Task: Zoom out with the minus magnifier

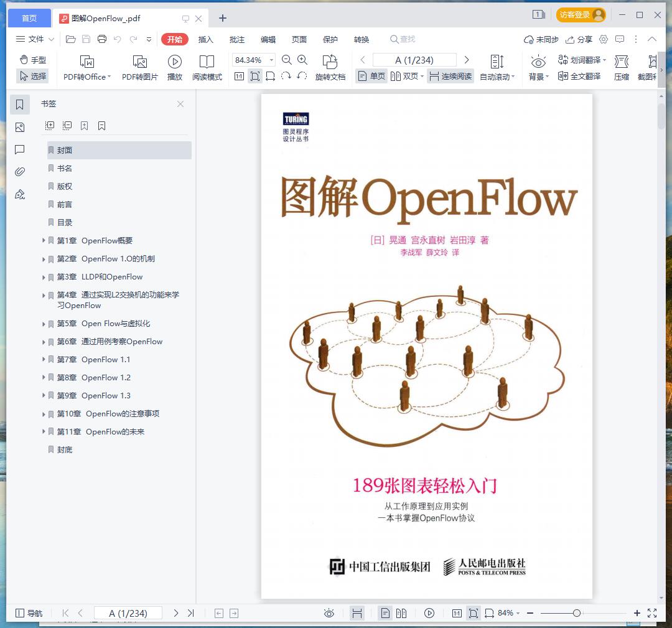Action: [287, 60]
